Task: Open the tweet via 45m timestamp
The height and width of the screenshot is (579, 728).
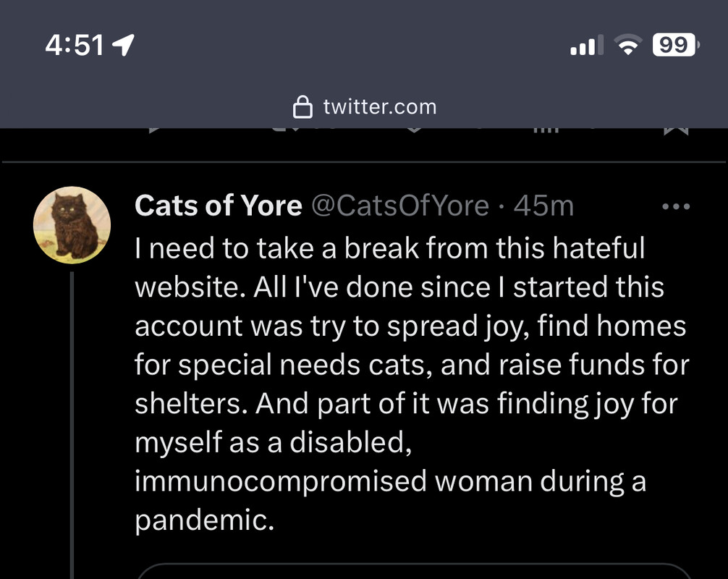Action: [543, 206]
